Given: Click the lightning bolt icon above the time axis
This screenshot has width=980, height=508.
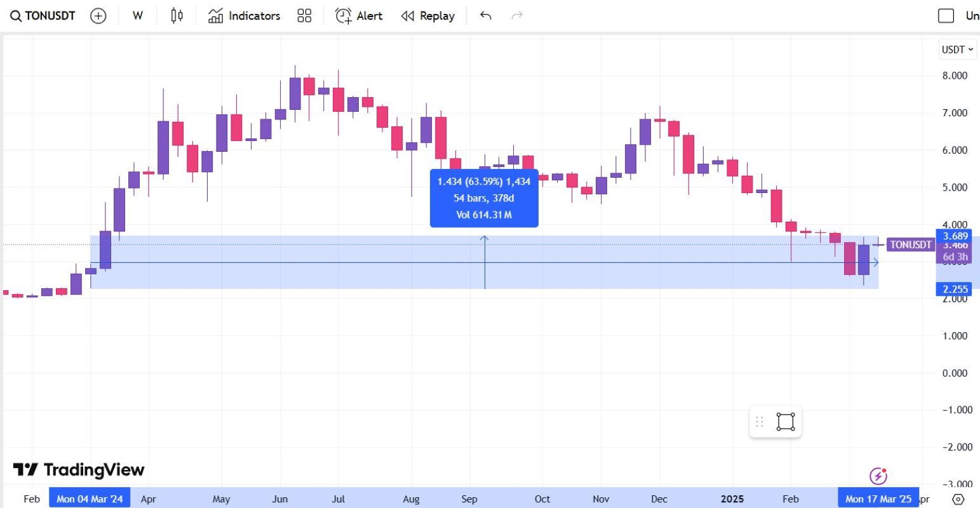Looking at the screenshot, I should (x=878, y=476).
